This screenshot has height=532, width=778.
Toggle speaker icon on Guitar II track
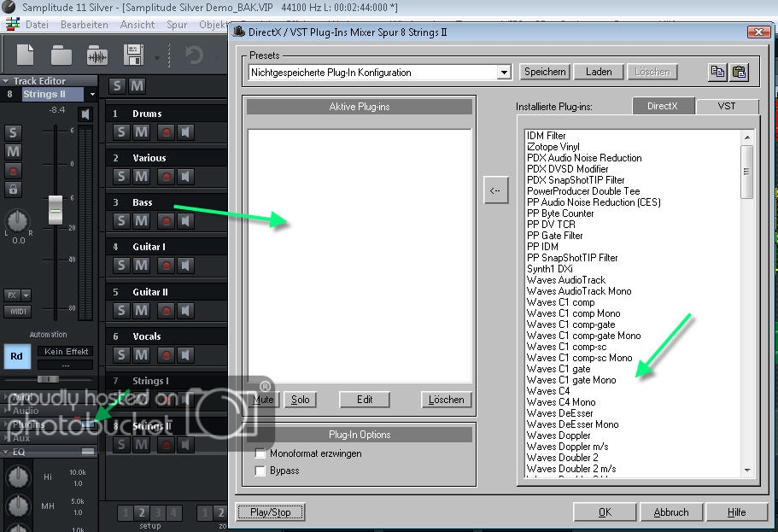(185, 311)
